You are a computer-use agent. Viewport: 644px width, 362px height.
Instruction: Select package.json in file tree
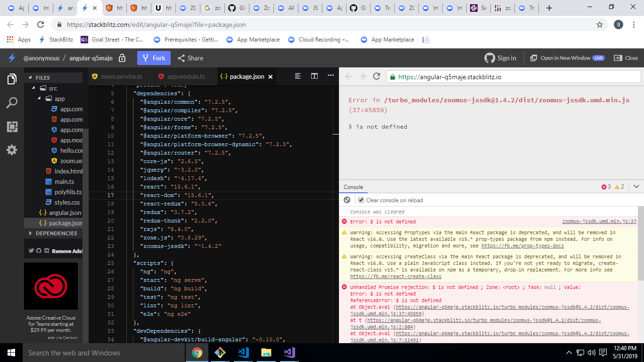point(53,223)
